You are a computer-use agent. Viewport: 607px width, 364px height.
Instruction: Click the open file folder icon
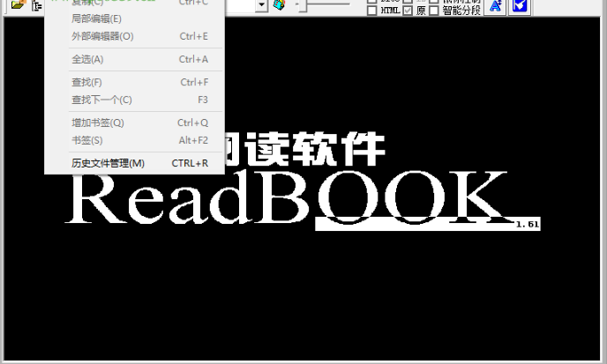(x=17, y=5)
